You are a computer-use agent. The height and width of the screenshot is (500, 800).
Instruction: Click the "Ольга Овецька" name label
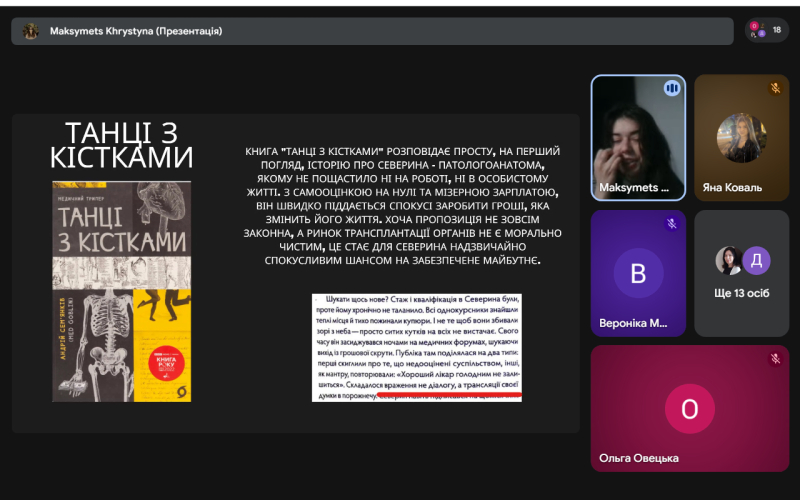(x=638, y=458)
